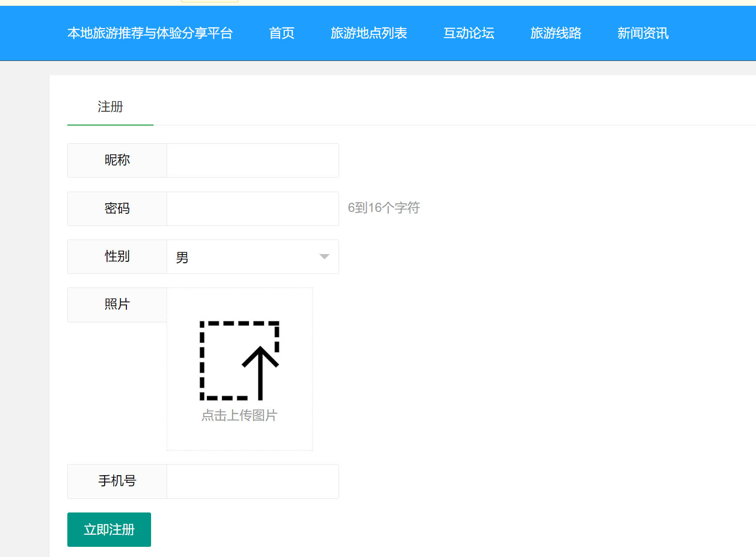Click the 照片 field label
756x557 pixels.
click(117, 304)
